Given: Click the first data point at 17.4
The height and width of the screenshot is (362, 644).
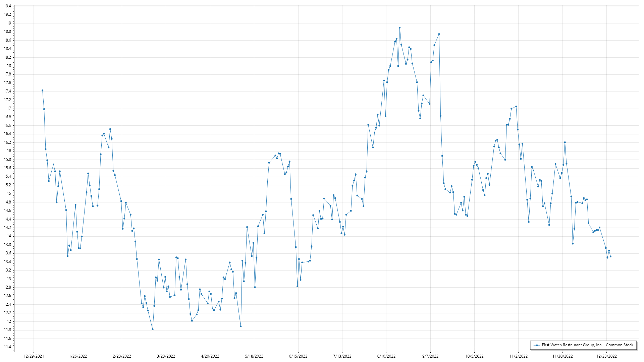Looking at the screenshot, I should (42, 90).
